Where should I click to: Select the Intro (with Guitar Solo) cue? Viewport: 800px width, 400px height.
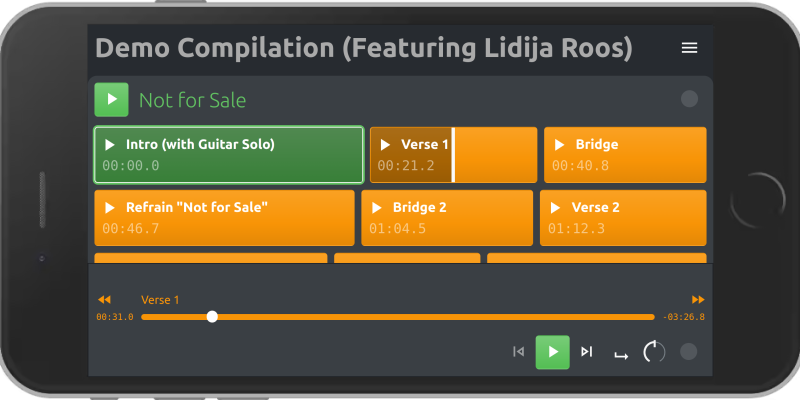(x=229, y=155)
